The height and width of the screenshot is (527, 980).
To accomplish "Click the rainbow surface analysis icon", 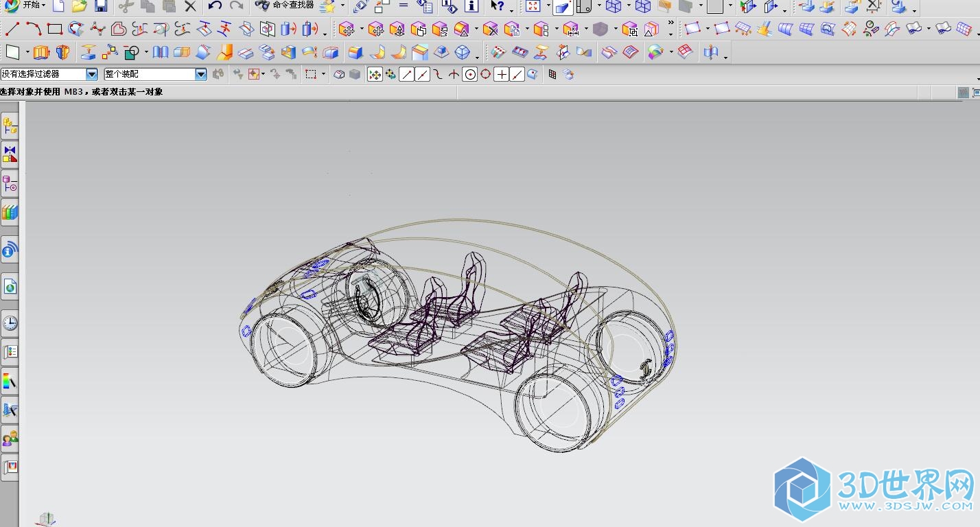I will (655, 51).
